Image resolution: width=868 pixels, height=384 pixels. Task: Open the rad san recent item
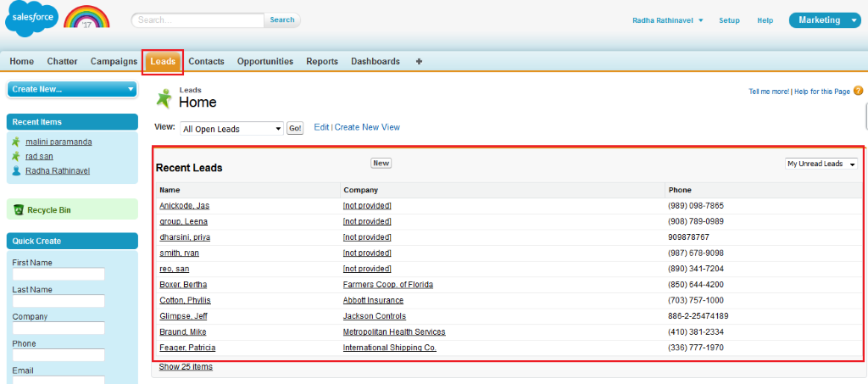click(x=39, y=156)
